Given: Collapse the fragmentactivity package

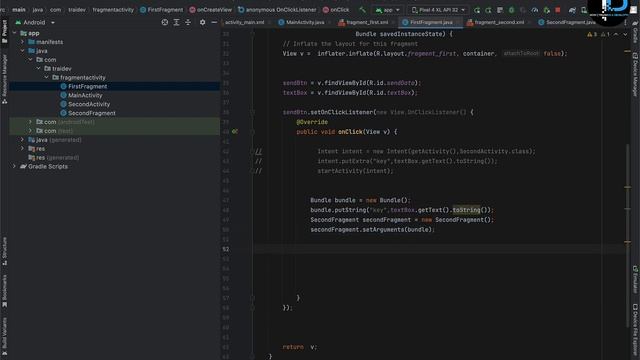Looking at the screenshot, I should (47, 77).
